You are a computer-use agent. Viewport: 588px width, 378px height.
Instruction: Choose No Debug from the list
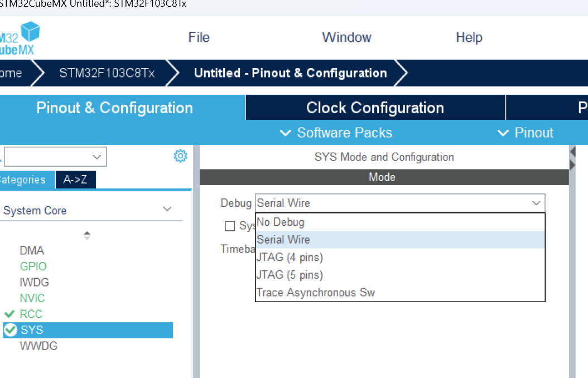pos(400,222)
